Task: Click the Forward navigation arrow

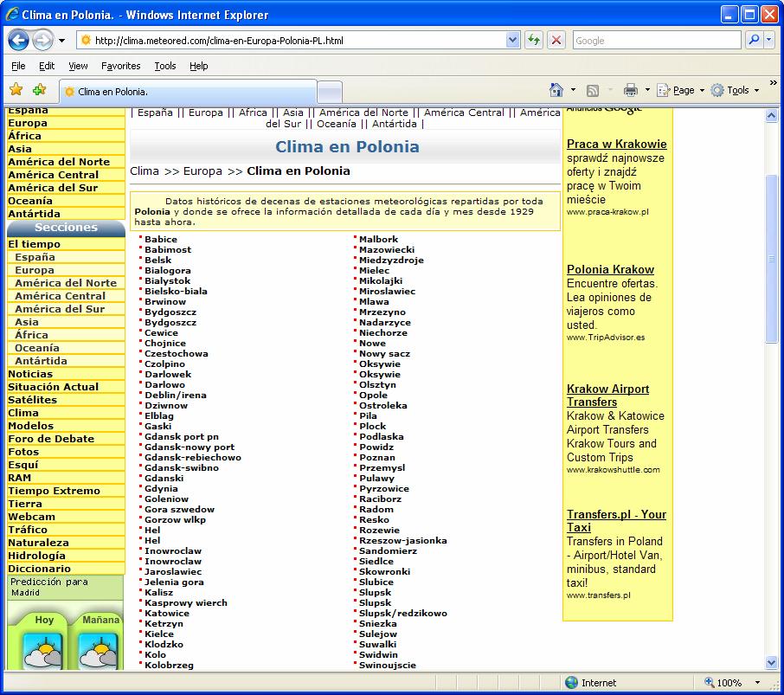Action: [43, 41]
